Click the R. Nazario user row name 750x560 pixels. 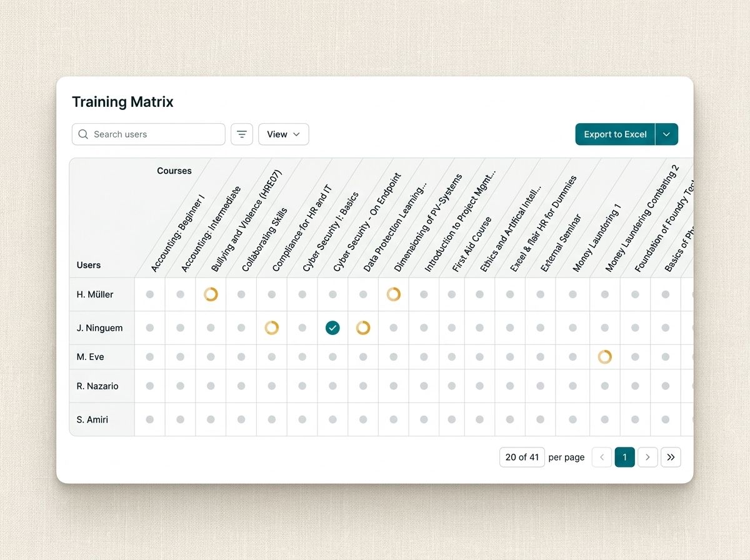point(97,386)
